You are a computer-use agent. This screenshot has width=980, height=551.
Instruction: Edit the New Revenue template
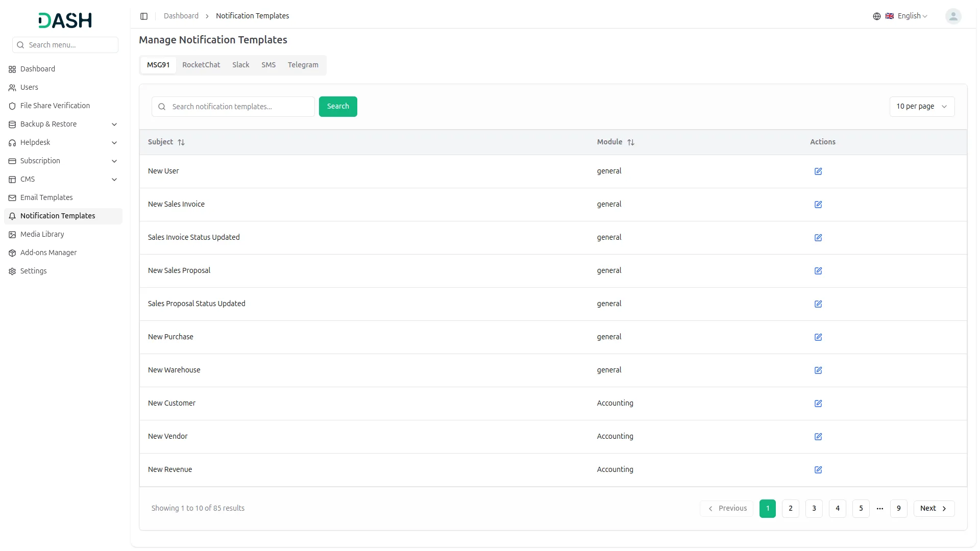point(818,470)
